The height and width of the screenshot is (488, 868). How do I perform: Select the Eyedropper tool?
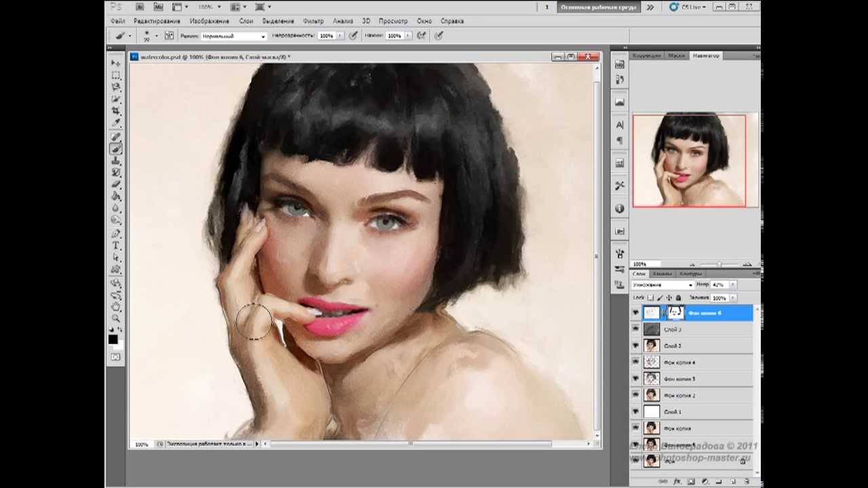pyautogui.click(x=116, y=123)
